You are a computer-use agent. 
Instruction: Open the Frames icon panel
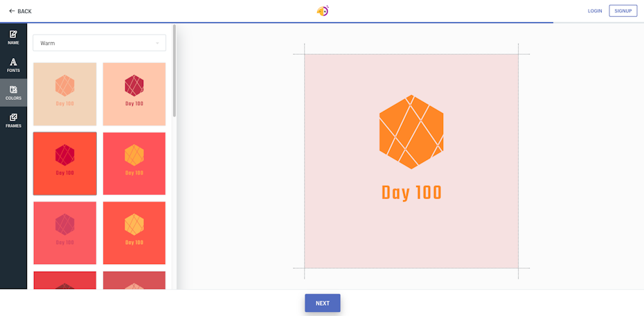point(13,117)
